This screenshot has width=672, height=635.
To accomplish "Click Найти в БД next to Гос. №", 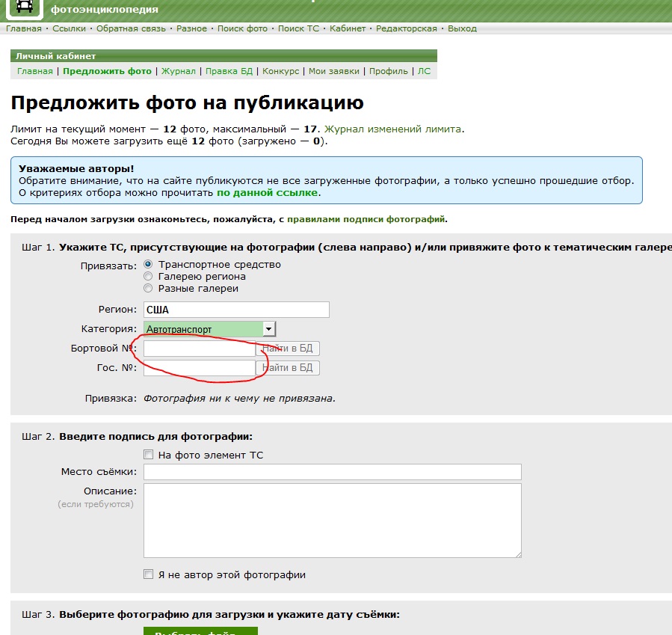I will (288, 368).
